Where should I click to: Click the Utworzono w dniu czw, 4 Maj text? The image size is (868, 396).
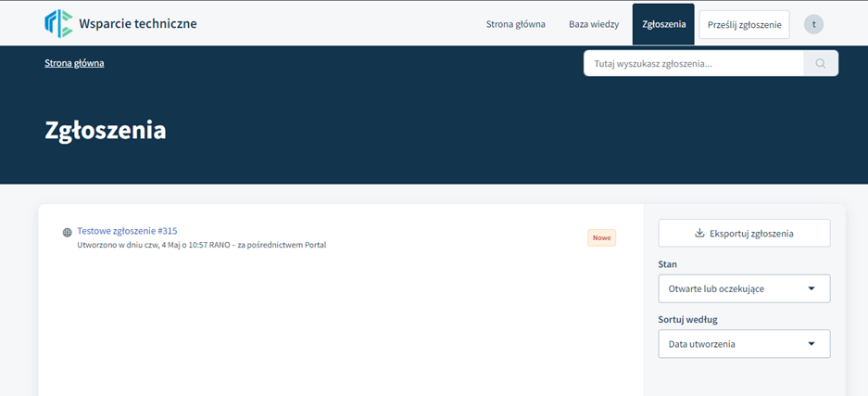(202, 245)
